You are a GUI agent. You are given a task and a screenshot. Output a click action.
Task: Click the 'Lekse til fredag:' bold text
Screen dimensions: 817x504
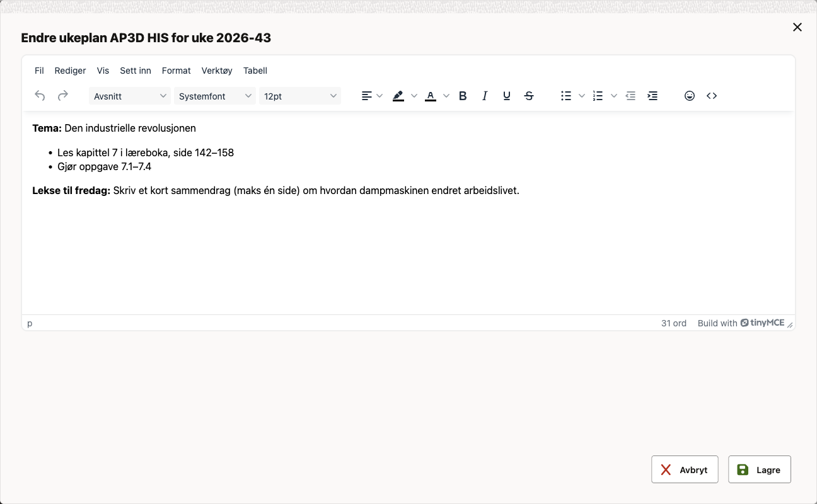71,191
